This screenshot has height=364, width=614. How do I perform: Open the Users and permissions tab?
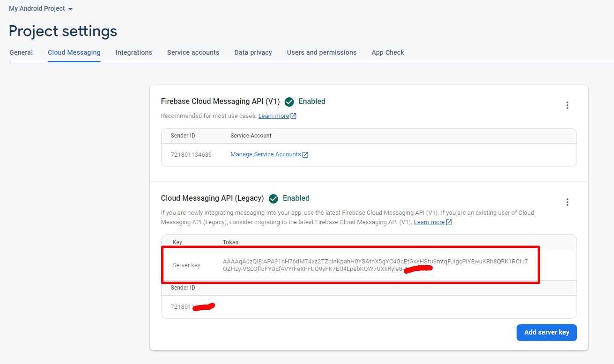pos(321,52)
